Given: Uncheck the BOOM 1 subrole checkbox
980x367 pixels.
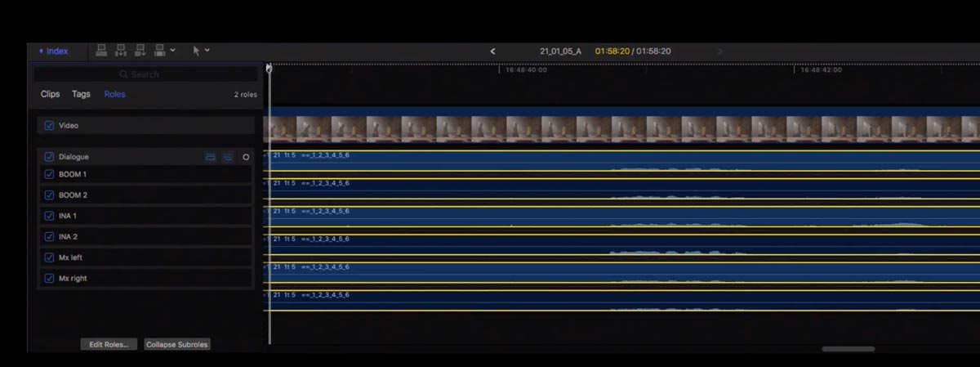Looking at the screenshot, I should click(49, 174).
